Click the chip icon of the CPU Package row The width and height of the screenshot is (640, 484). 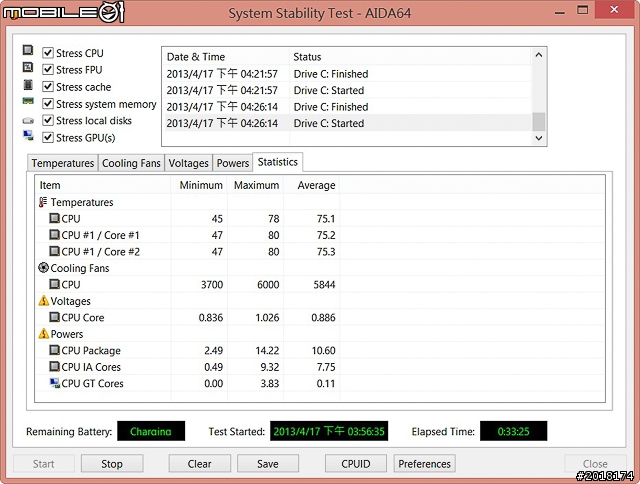[54, 350]
